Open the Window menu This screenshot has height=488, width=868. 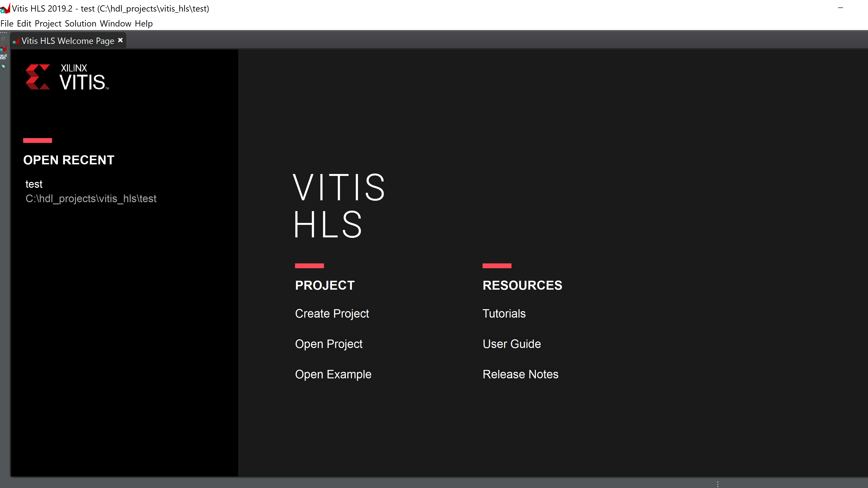point(115,24)
